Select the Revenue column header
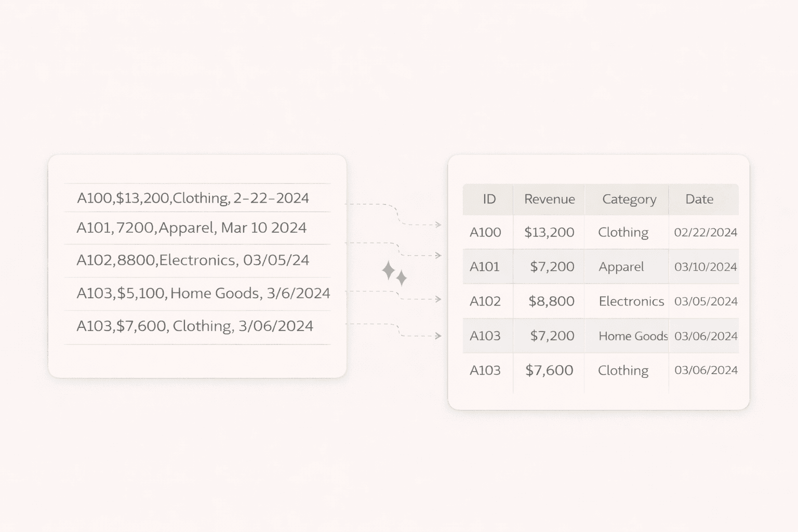Viewport: 798px width, 532px height. [549, 199]
